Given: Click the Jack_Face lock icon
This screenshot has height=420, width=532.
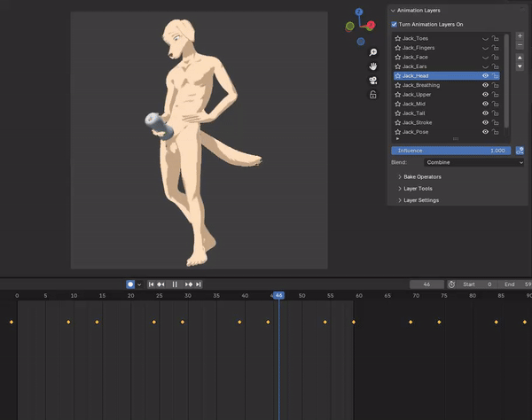Looking at the screenshot, I should click(496, 57).
